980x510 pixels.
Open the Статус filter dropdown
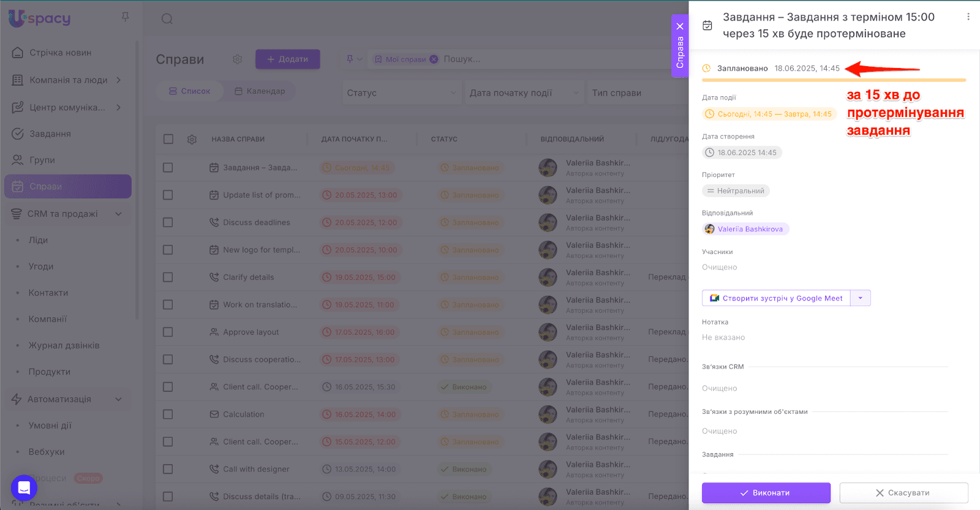point(401,93)
